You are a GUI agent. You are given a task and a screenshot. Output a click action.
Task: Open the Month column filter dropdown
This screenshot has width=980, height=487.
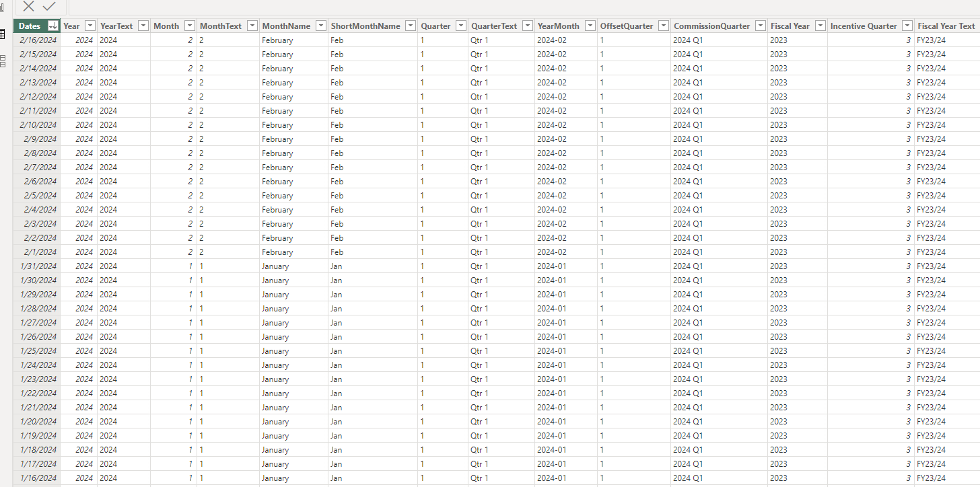point(189,26)
